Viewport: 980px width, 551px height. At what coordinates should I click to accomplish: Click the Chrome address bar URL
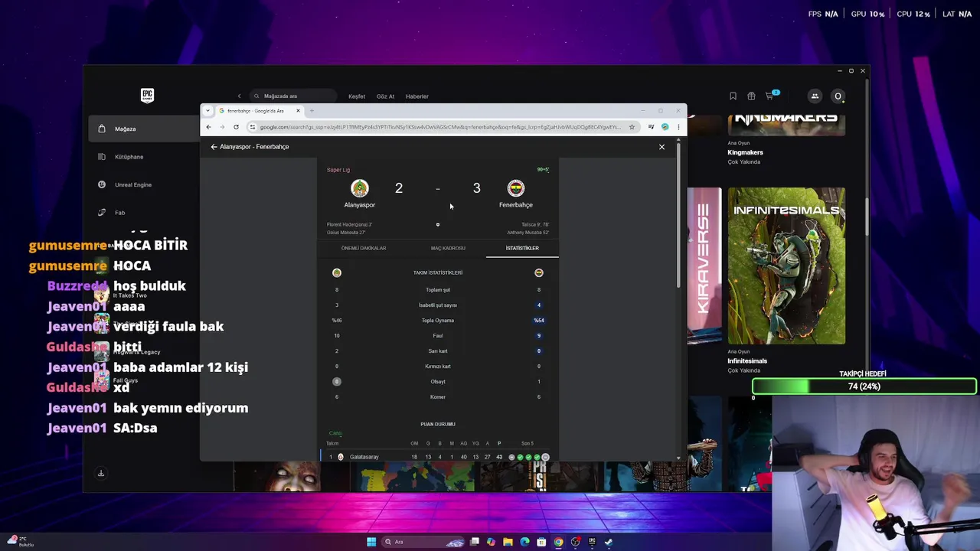[x=440, y=127]
